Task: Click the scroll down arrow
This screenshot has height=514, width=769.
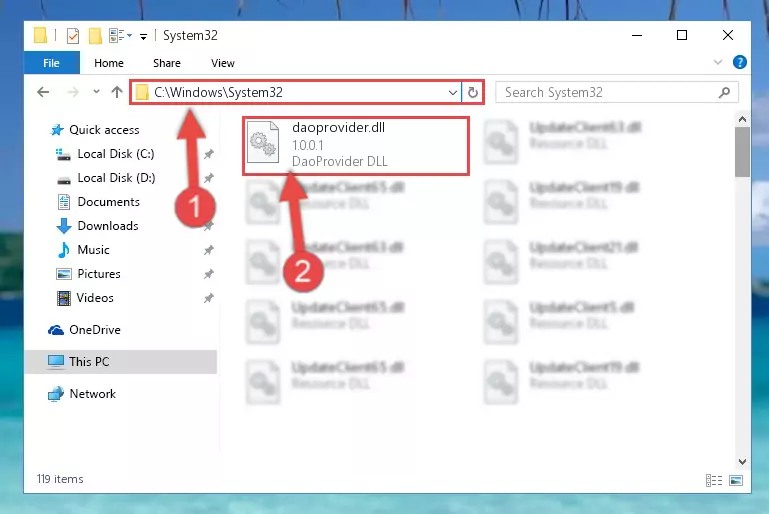Action: [x=742, y=462]
